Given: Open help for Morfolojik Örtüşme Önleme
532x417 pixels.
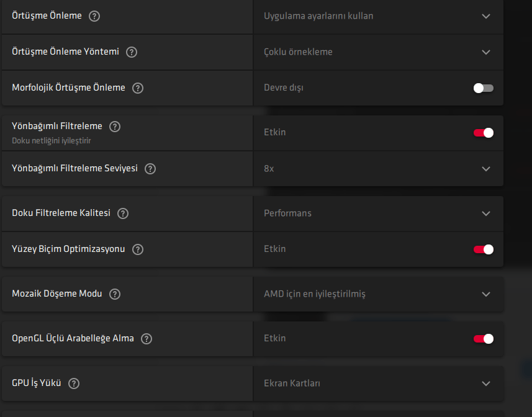Looking at the screenshot, I should pyautogui.click(x=138, y=88).
